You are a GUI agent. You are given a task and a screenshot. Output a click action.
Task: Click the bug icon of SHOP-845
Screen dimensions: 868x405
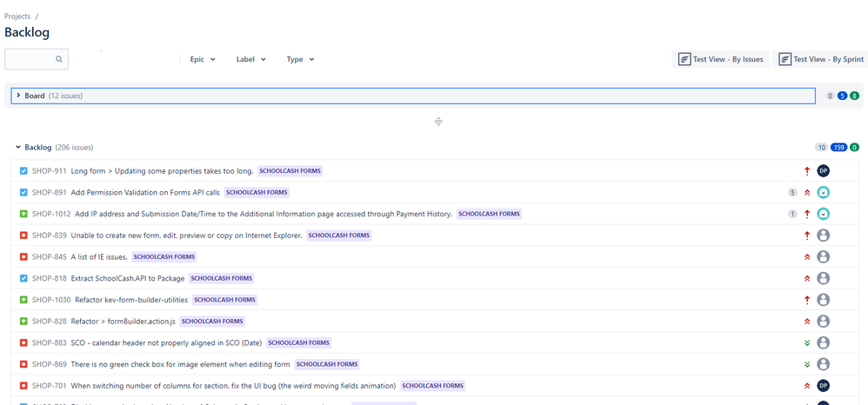23,256
